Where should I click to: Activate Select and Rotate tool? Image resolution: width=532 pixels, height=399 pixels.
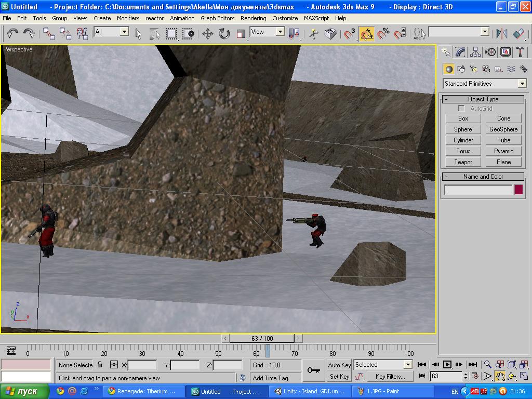224,34
